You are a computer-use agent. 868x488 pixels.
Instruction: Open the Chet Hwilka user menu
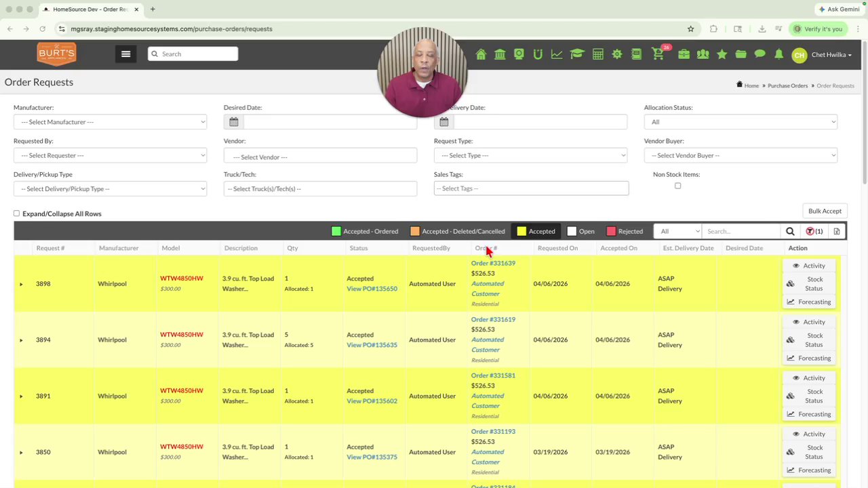(x=822, y=55)
